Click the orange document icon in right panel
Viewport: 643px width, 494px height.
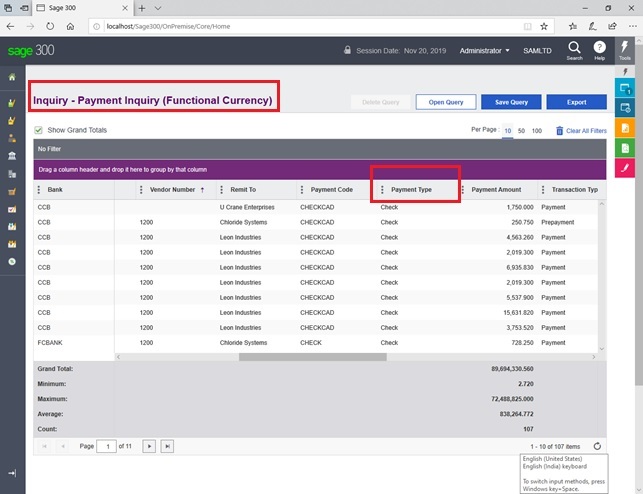pyautogui.click(x=625, y=128)
